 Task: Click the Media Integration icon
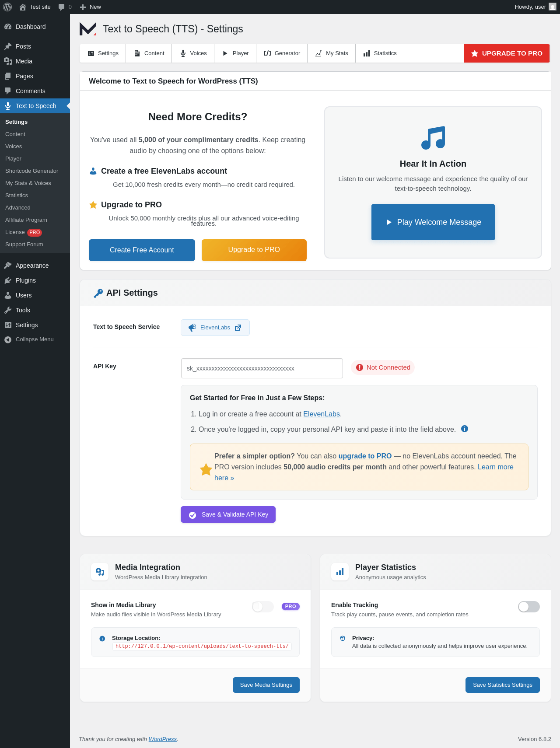pyautogui.click(x=100, y=572)
